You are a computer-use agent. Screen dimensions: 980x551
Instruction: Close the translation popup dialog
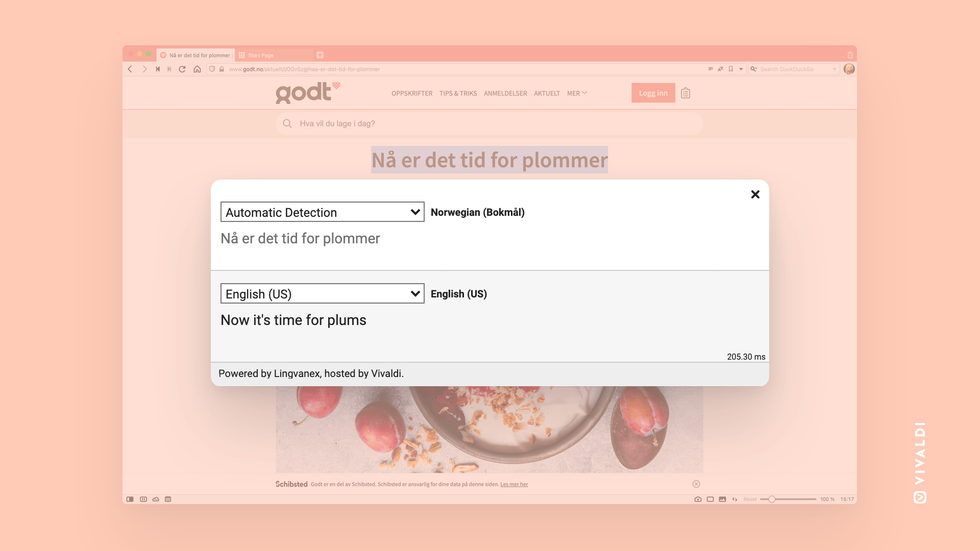click(755, 194)
